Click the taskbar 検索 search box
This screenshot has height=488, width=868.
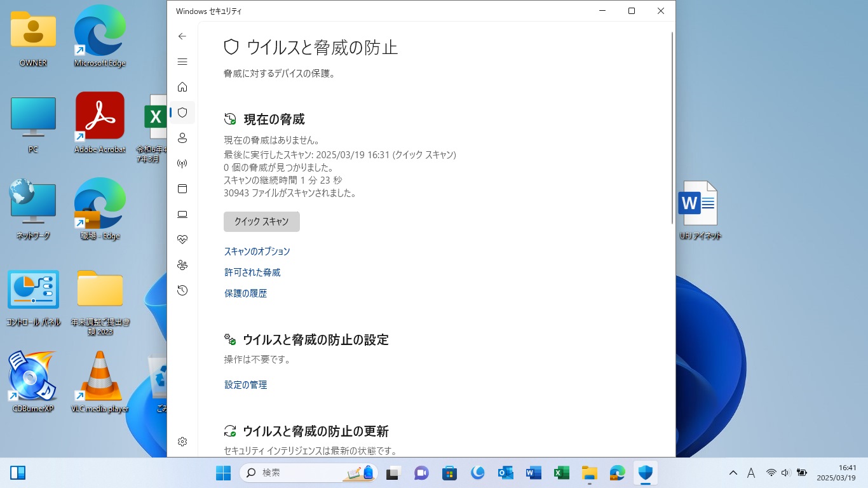point(299,473)
